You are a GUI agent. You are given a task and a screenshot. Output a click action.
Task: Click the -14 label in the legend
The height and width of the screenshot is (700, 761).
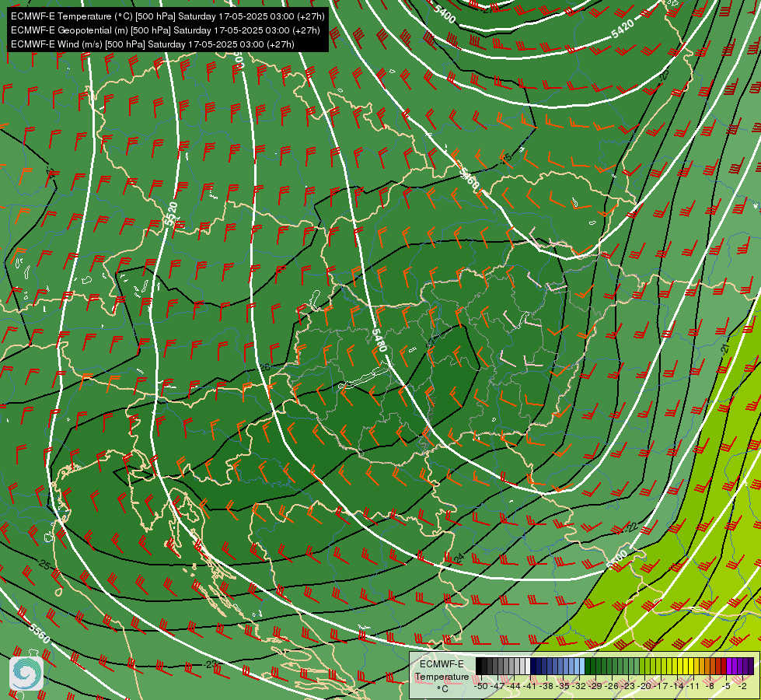(x=677, y=686)
